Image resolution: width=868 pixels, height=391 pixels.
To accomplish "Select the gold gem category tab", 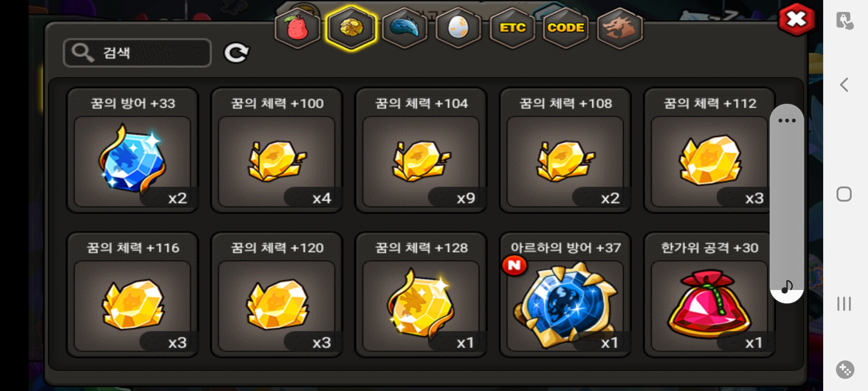I will click(x=351, y=28).
